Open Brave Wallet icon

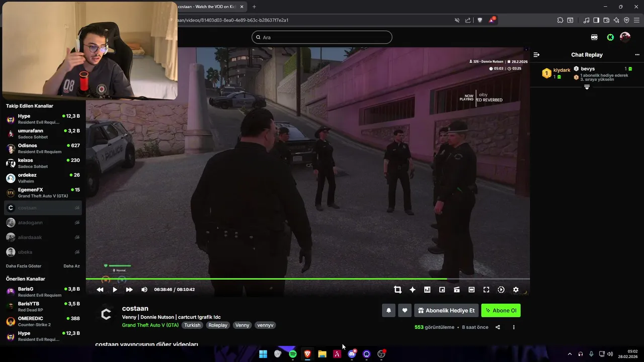pos(606,20)
